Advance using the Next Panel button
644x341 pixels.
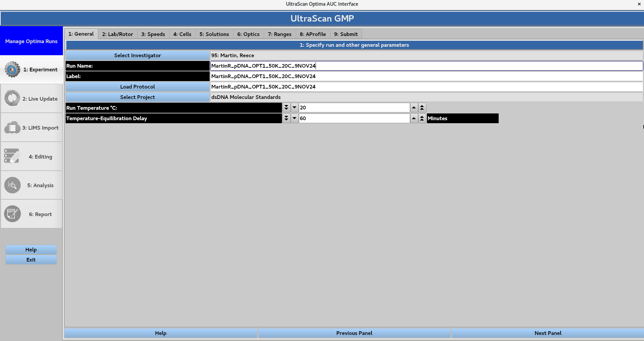tap(547, 333)
